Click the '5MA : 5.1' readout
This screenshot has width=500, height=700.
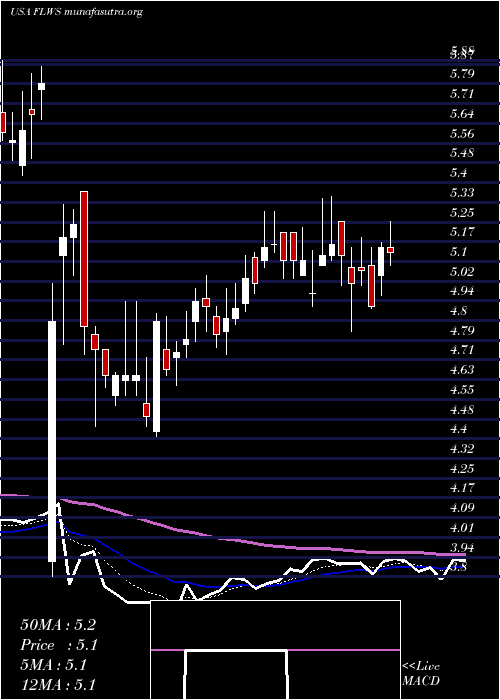53,665
